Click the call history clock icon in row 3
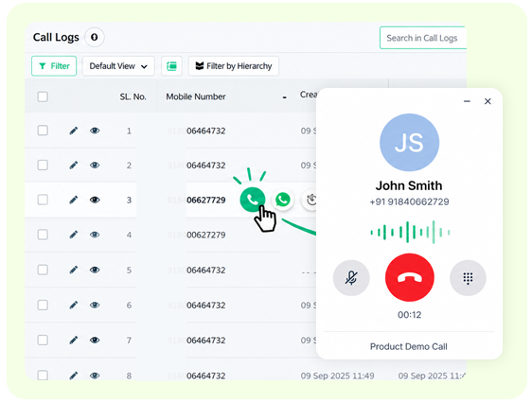The height and width of the screenshot is (402, 532). (310, 200)
